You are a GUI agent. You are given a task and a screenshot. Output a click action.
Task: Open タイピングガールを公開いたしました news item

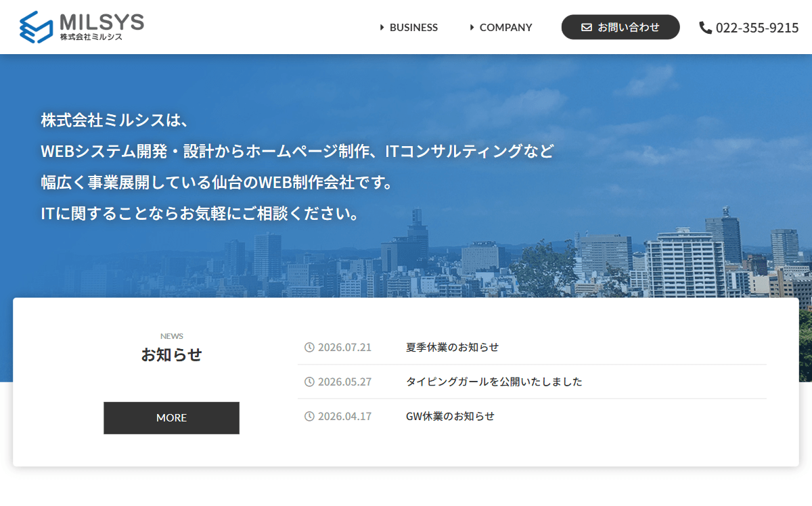pyautogui.click(x=494, y=382)
